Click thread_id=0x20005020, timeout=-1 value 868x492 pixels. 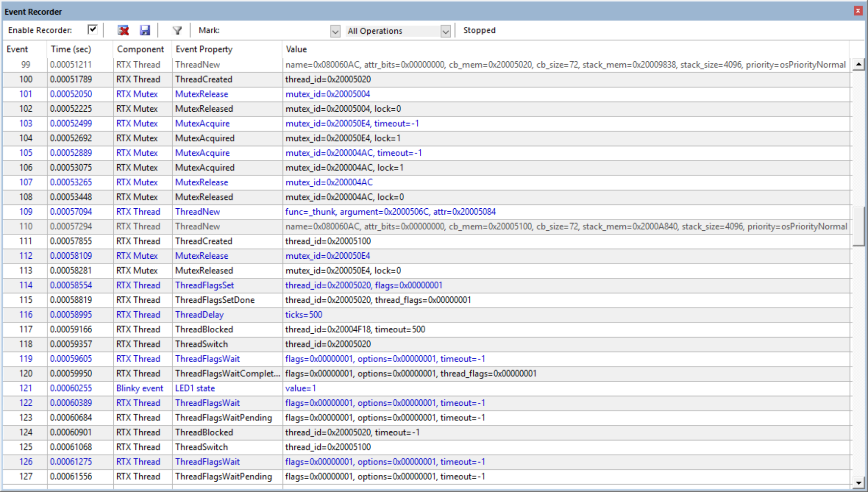coord(352,432)
